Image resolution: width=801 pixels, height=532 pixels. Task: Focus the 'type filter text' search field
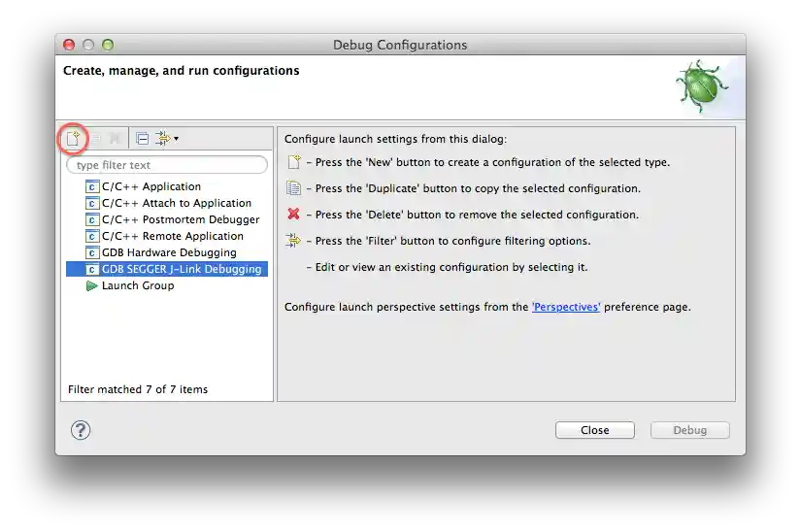[167, 165]
